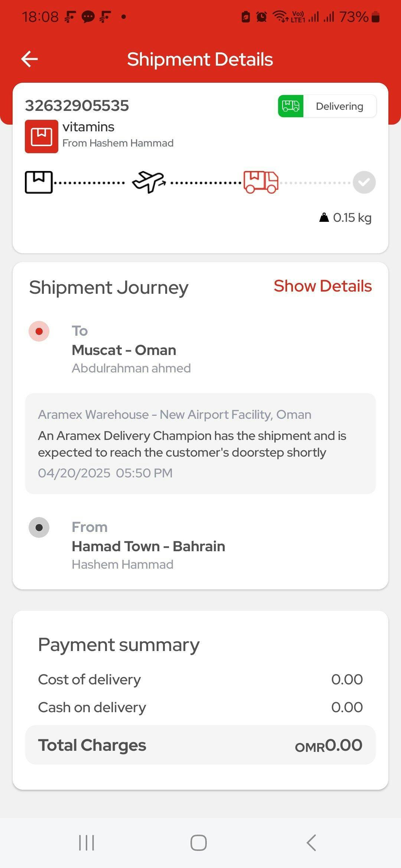Select the grey origin marker for Hamad Town
This screenshot has height=868, width=401.
point(39,527)
